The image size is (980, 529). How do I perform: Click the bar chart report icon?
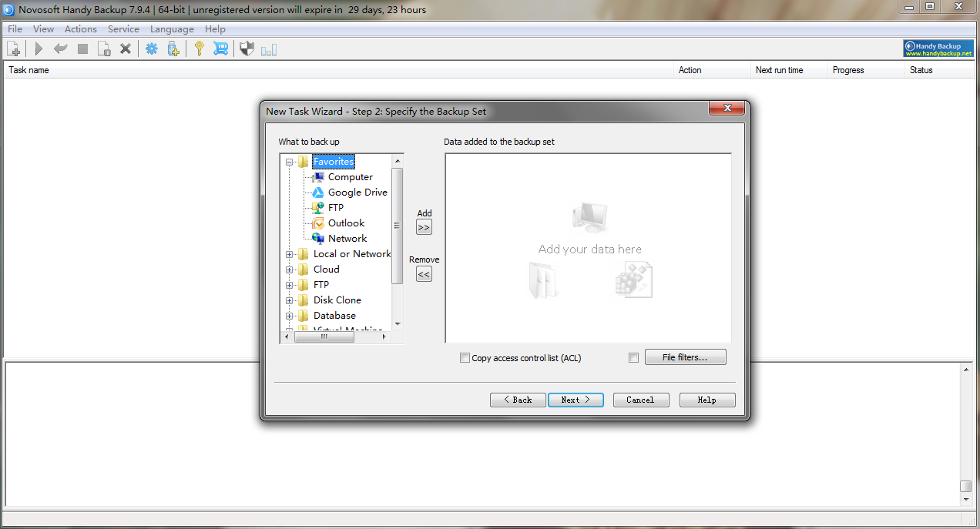pyautogui.click(x=269, y=49)
